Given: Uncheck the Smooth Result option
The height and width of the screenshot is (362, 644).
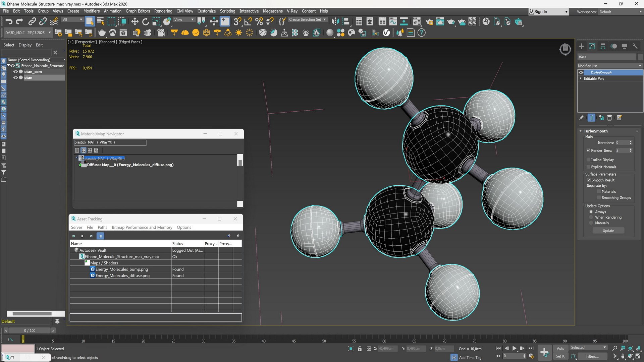Looking at the screenshot, I should point(589,180).
